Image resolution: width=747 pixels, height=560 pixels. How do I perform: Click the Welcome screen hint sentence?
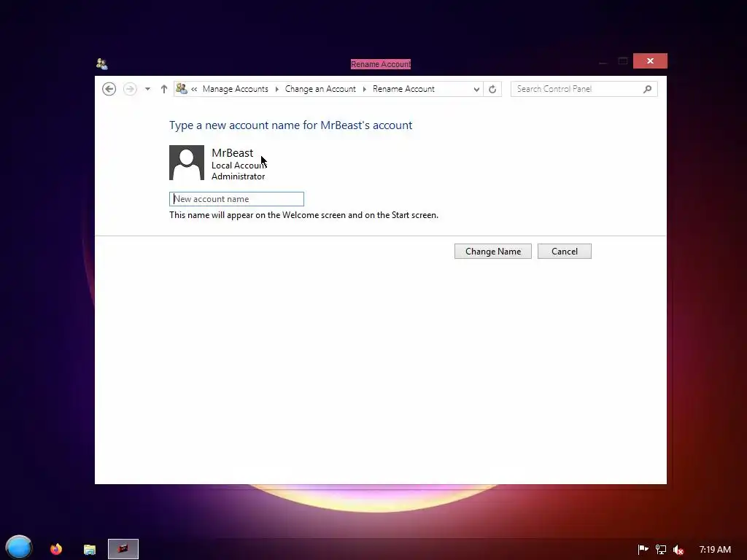tap(304, 215)
